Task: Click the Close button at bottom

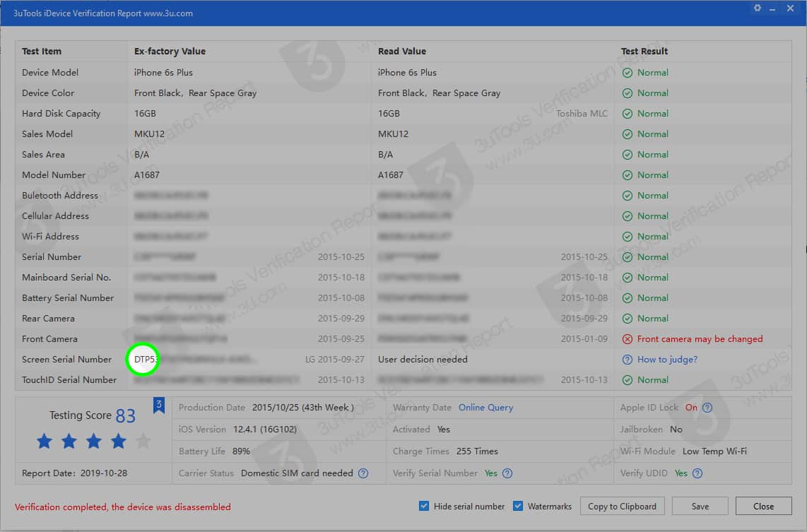Action: [x=763, y=507]
